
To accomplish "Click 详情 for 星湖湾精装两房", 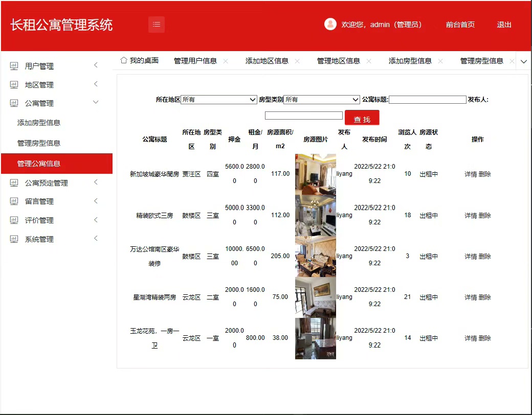I will [471, 297].
